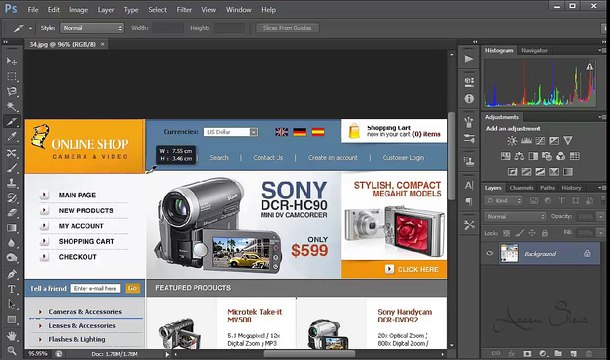Click the Slices From Guides button

pyautogui.click(x=287, y=28)
